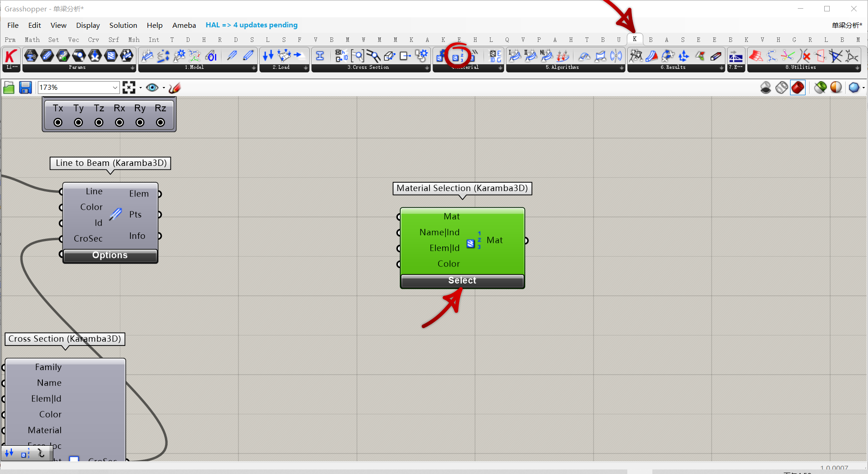Open the 173% zoom level dropdown

point(115,88)
